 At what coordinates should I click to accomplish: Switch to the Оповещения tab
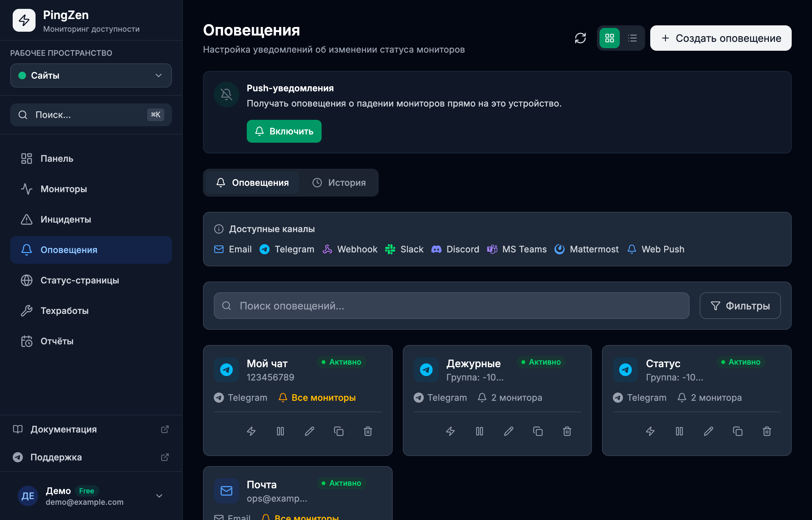pos(252,183)
